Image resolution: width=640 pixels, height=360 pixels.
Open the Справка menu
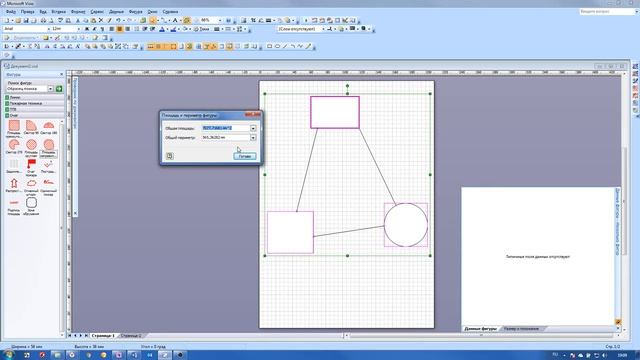click(170, 12)
